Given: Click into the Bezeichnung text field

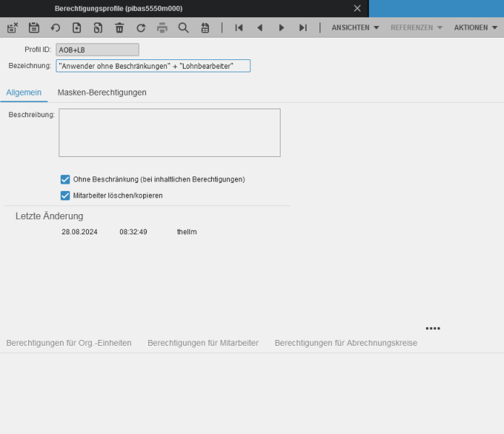Looking at the screenshot, I should click(153, 66).
